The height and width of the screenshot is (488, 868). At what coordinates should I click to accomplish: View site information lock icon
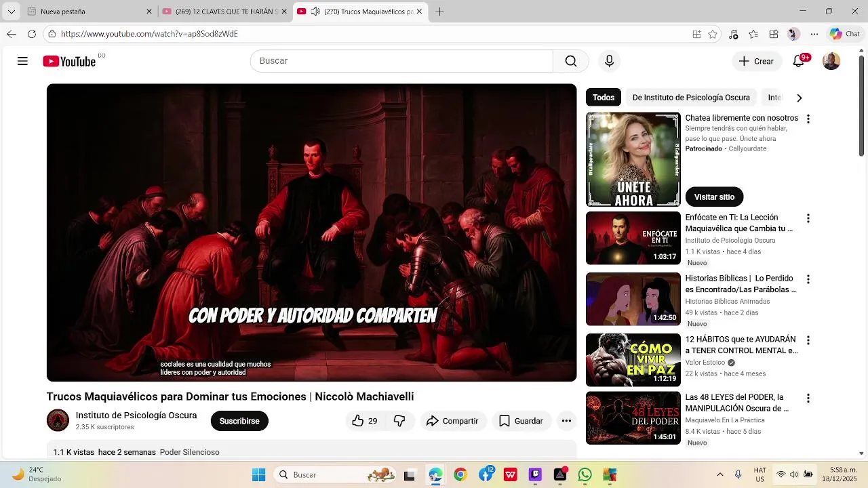(52, 34)
